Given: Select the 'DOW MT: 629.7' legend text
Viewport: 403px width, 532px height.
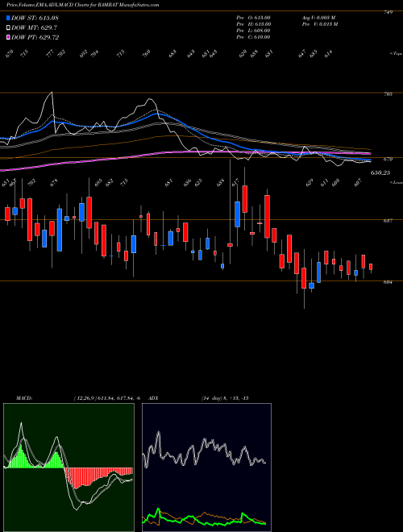Looking at the screenshot, I should [35, 27].
